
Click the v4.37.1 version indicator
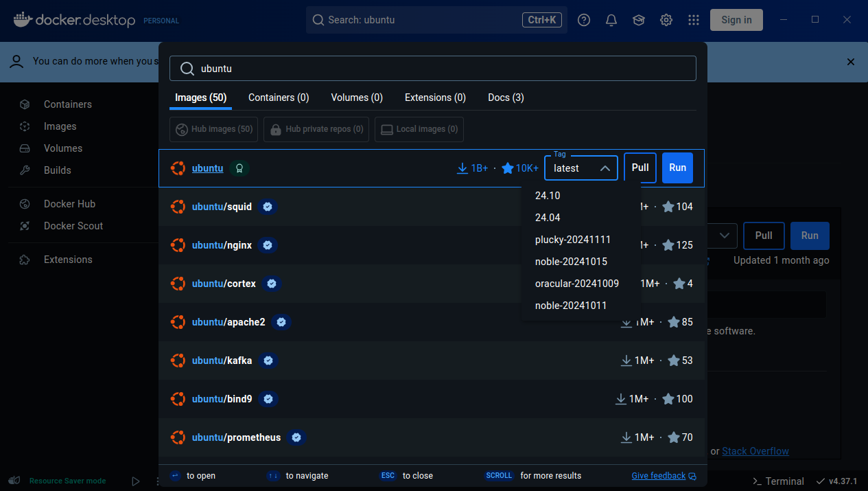point(836,481)
